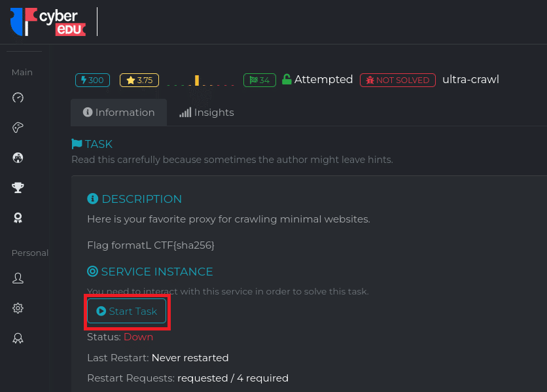This screenshot has height=392, width=547.
Task: Open the dashboard speedometer icon in sidebar
Action: coord(18,98)
